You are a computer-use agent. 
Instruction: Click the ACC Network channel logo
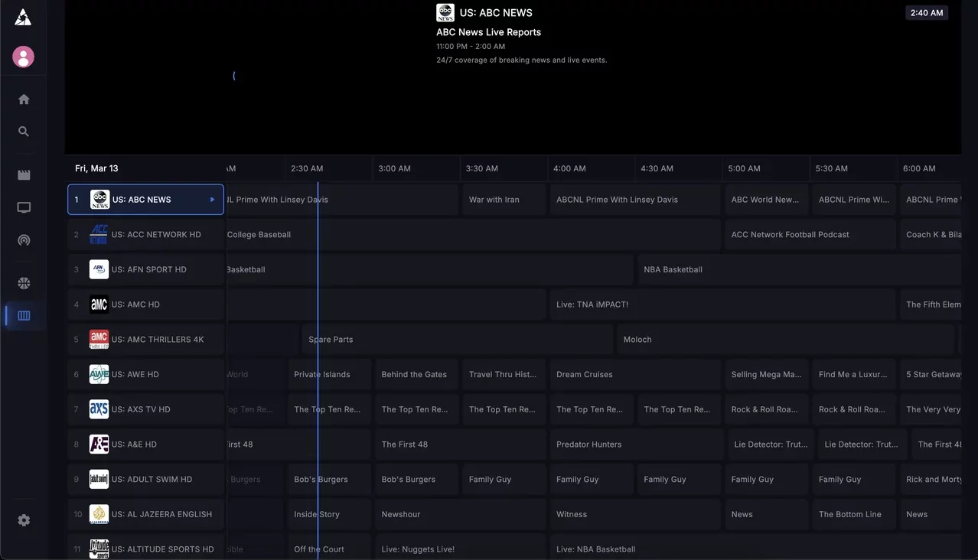(99, 235)
